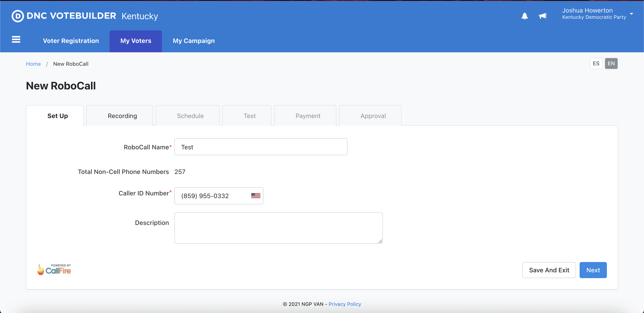Open the My Voters menu tab
644x313 pixels.
[x=136, y=41]
